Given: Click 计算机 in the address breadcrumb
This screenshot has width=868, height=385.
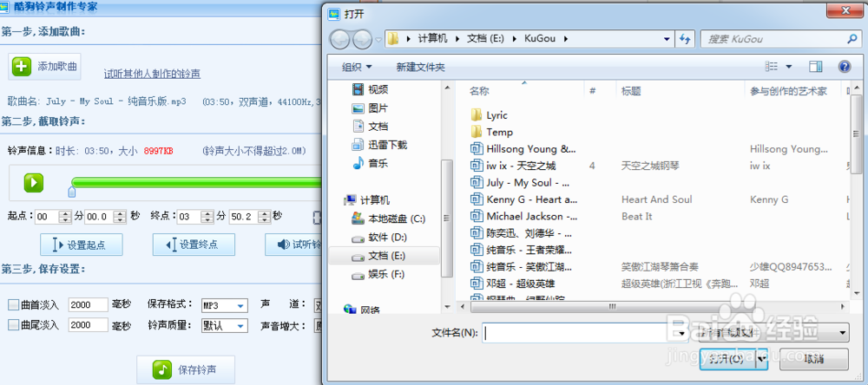Looking at the screenshot, I should 432,39.
